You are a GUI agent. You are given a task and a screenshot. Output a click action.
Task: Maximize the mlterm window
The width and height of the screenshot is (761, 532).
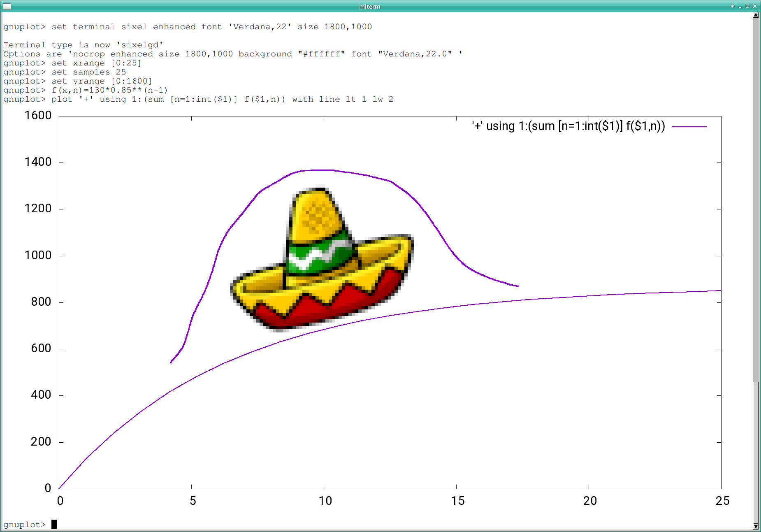(747, 6)
